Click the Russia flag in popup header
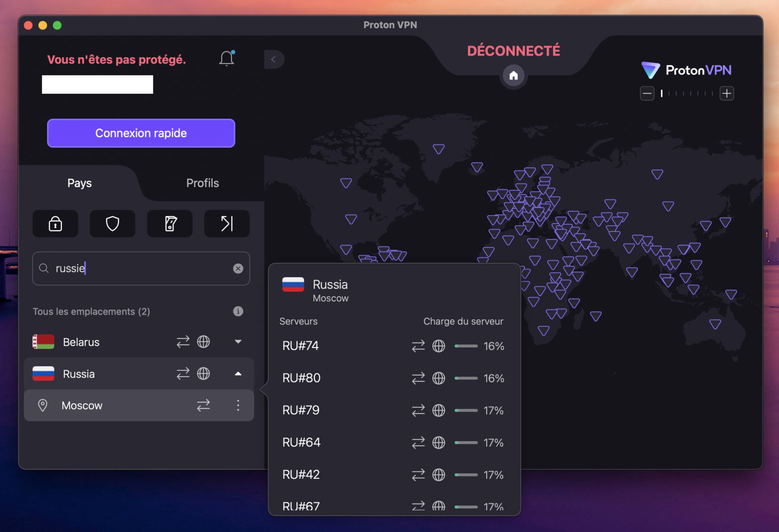779x532 pixels. tap(293, 285)
